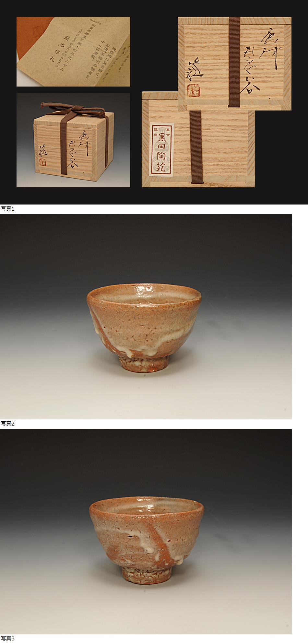Click the tied wooden box photo

point(73,140)
